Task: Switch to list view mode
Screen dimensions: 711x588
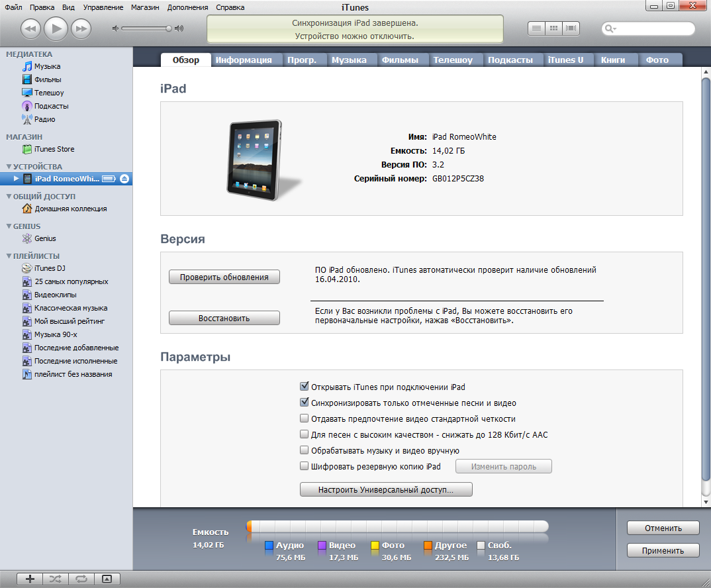Action: point(536,28)
